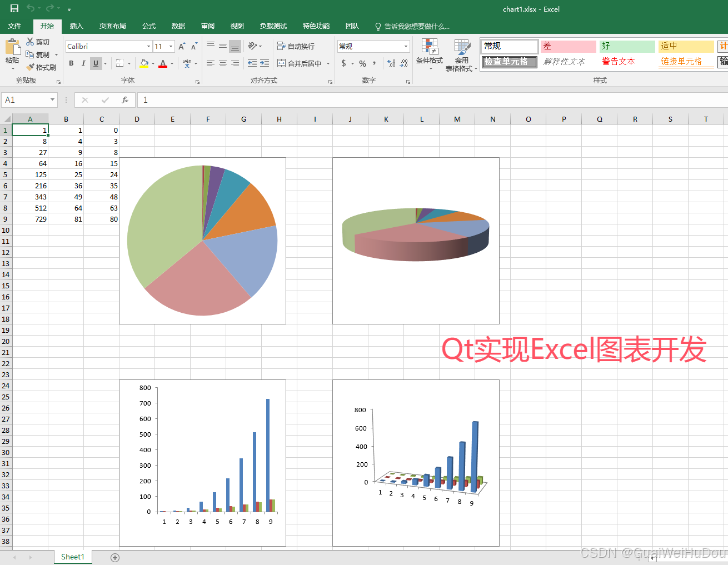
Task: Click the accounting currency $ icon
Action: [344, 63]
